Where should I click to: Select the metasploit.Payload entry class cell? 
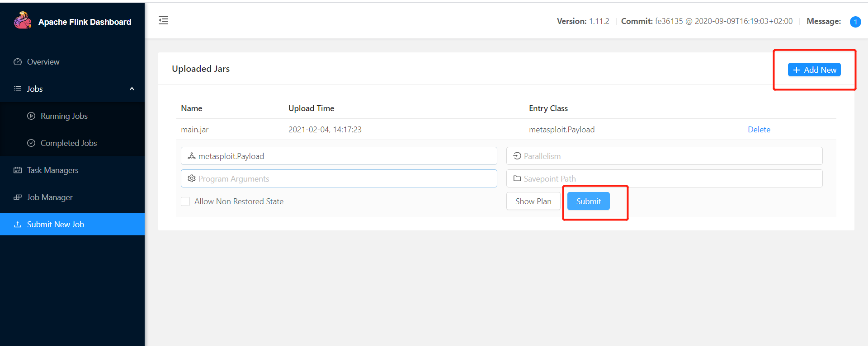click(x=562, y=130)
